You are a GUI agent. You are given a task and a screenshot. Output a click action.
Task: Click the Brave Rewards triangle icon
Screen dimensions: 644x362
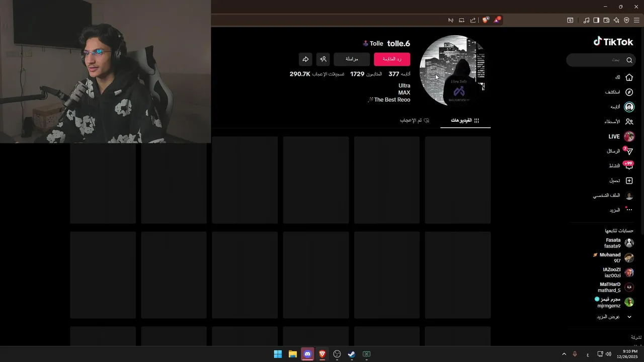tap(497, 20)
